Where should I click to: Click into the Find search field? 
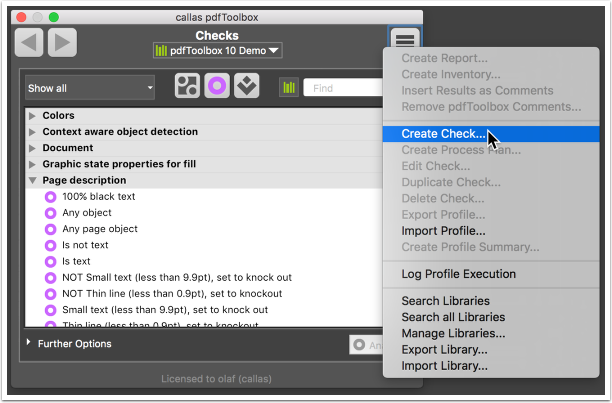(x=343, y=88)
